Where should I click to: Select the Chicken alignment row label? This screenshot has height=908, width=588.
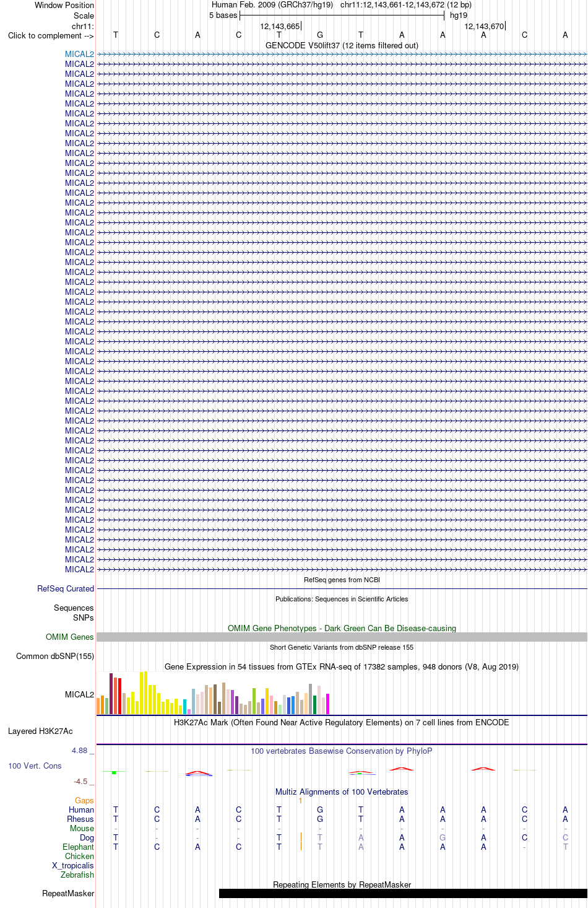[x=80, y=856]
